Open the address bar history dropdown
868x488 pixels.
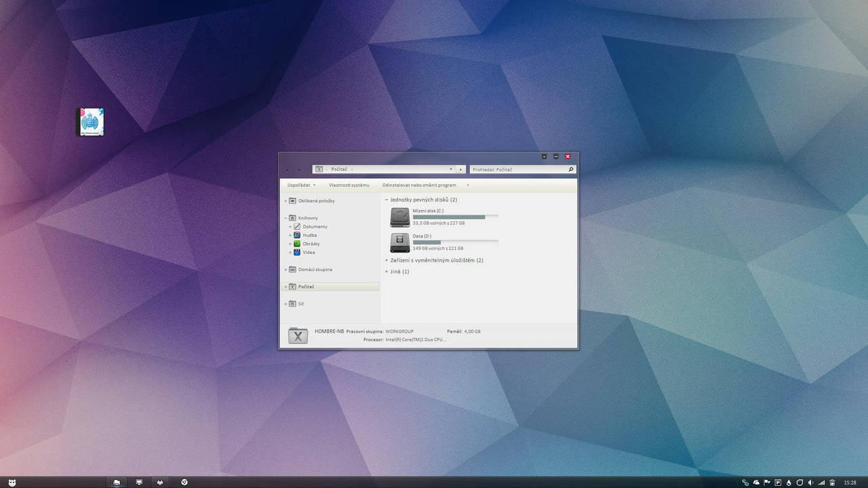tap(451, 169)
